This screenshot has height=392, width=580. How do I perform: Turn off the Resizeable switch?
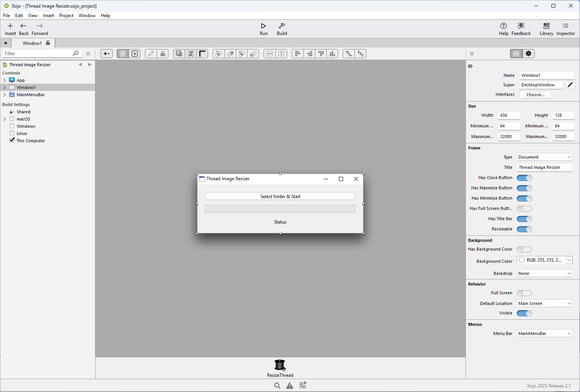pos(524,229)
